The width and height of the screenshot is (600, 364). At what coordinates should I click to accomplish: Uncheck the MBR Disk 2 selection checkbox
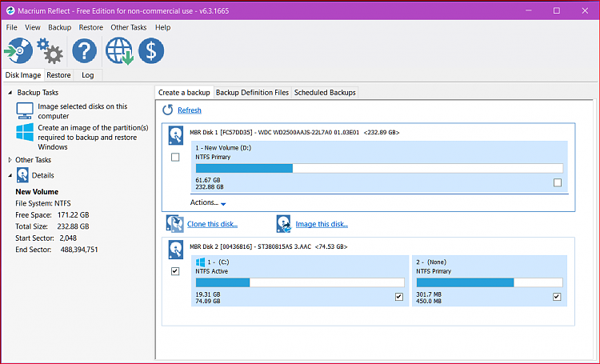(x=175, y=271)
